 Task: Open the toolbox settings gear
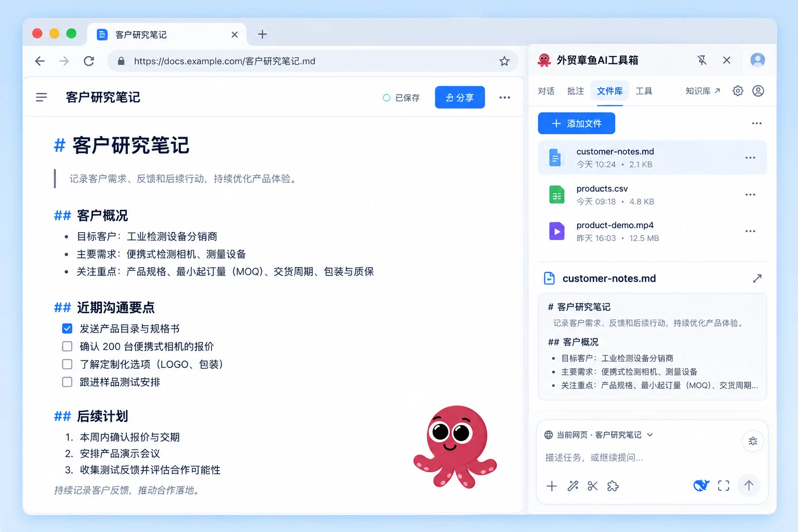click(738, 91)
